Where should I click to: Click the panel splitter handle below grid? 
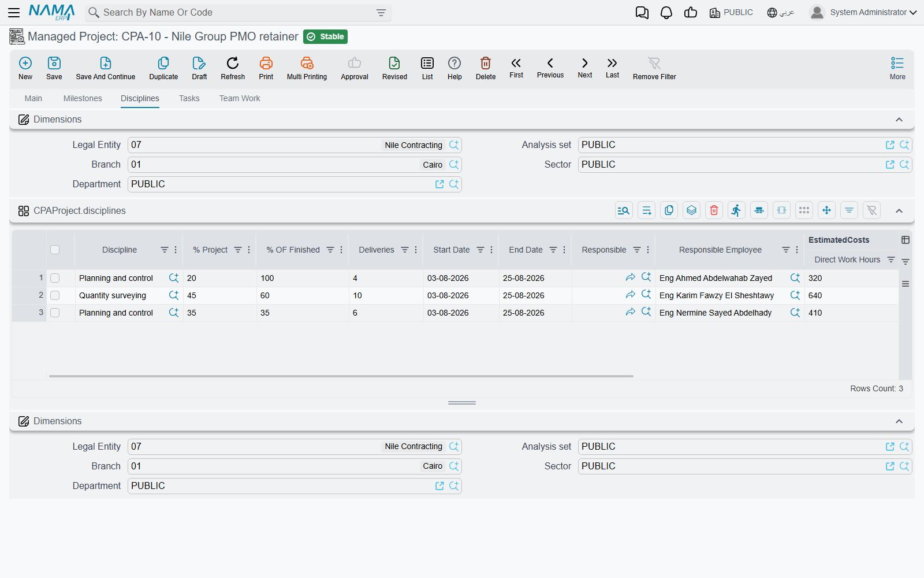point(462,403)
